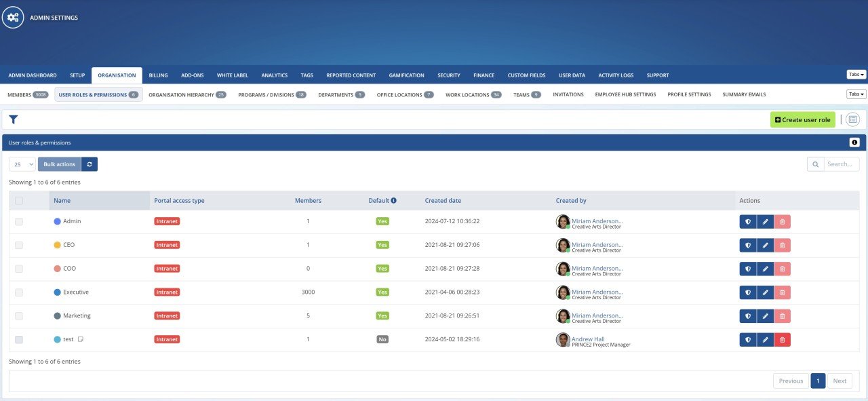Click the Create user role button
The image size is (868, 401).
pos(802,119)
